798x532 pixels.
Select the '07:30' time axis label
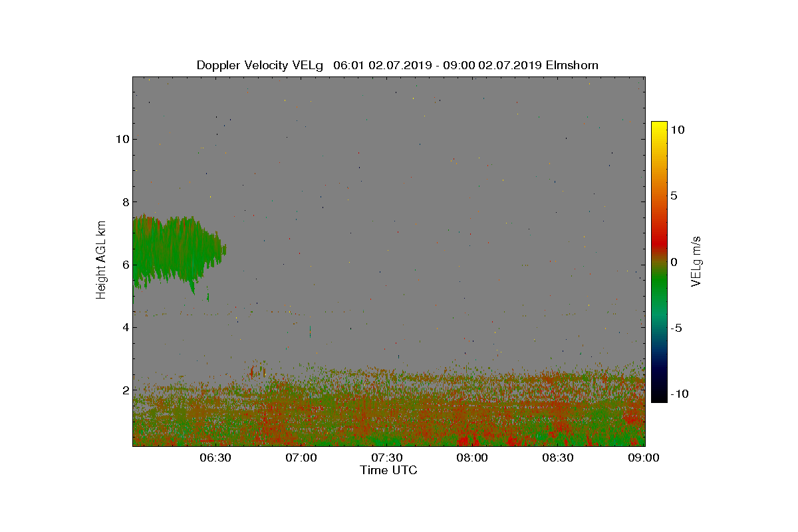(x=386, y=458)
